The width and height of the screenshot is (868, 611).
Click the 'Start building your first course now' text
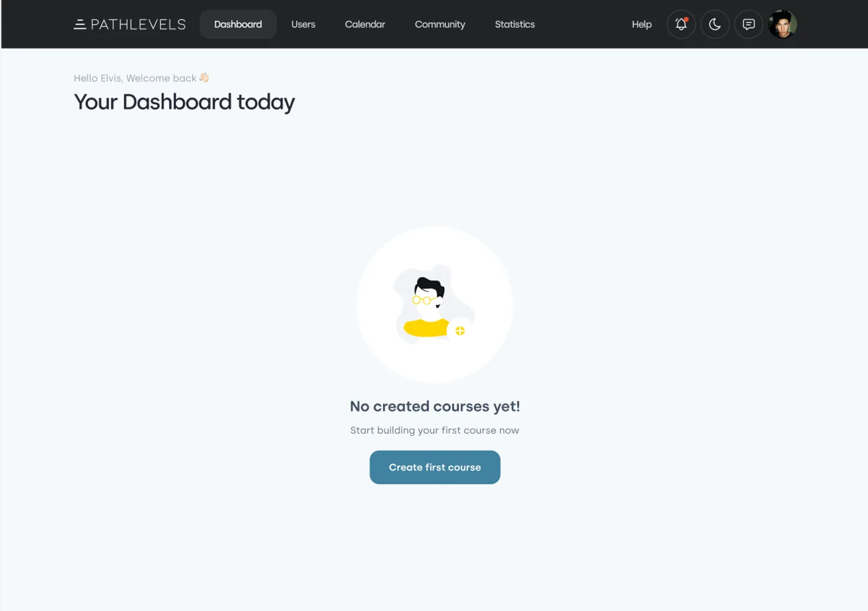pyautogui.click(x=435, y=430)
